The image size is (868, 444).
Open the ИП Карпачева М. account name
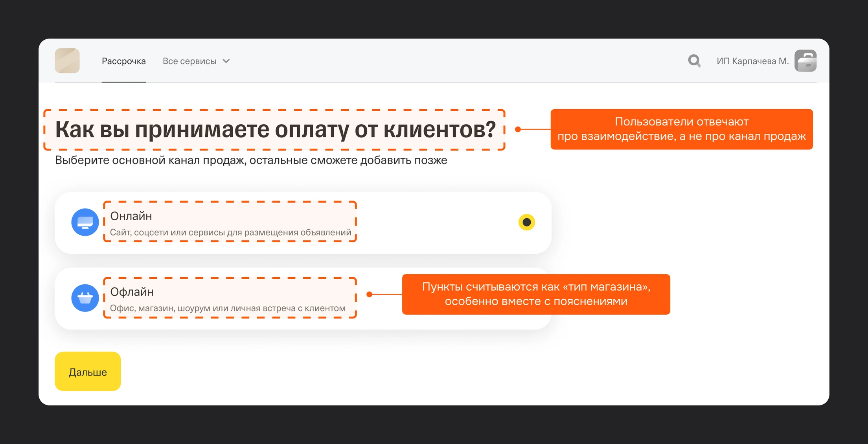tap(752, 61)
